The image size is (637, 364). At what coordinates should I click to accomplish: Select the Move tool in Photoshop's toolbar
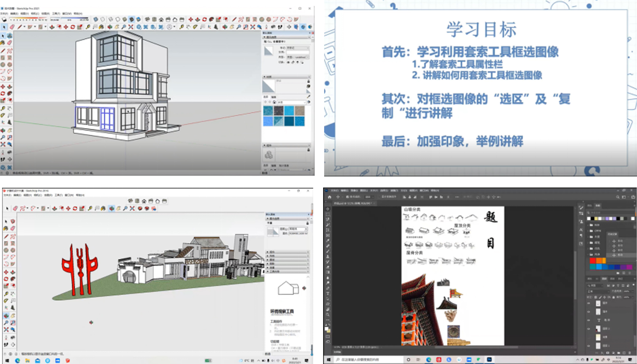[x=328, y=209]
